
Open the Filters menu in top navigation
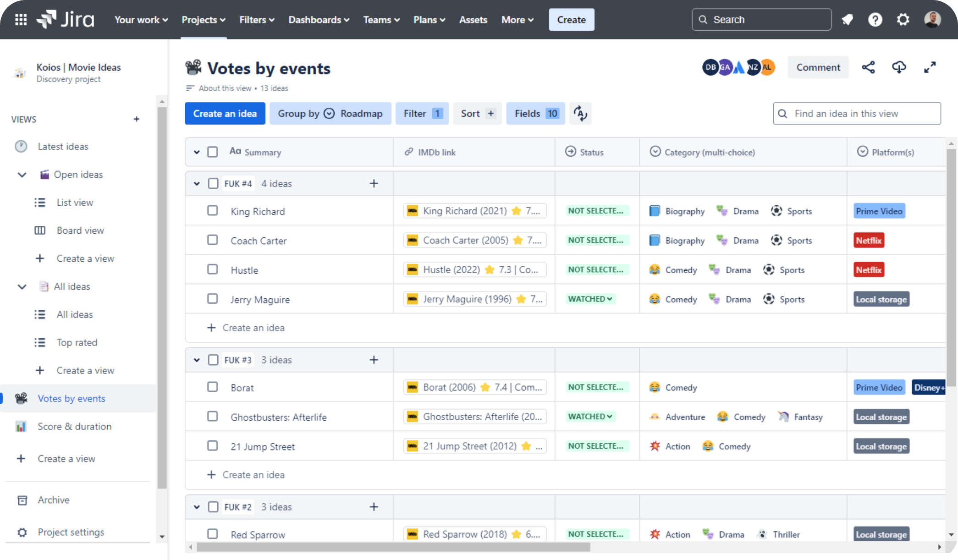(257, 20)
